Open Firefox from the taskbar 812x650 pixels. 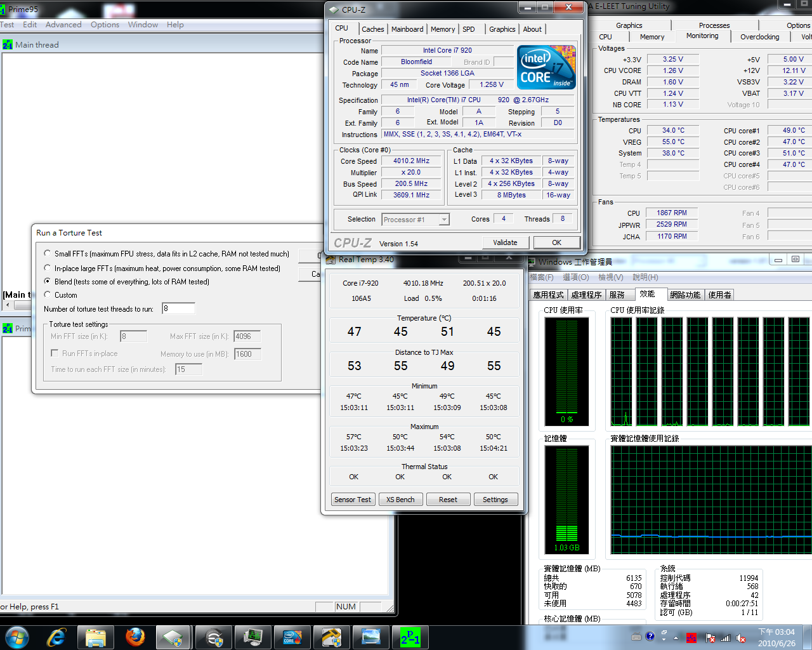(x=134, y=637)
